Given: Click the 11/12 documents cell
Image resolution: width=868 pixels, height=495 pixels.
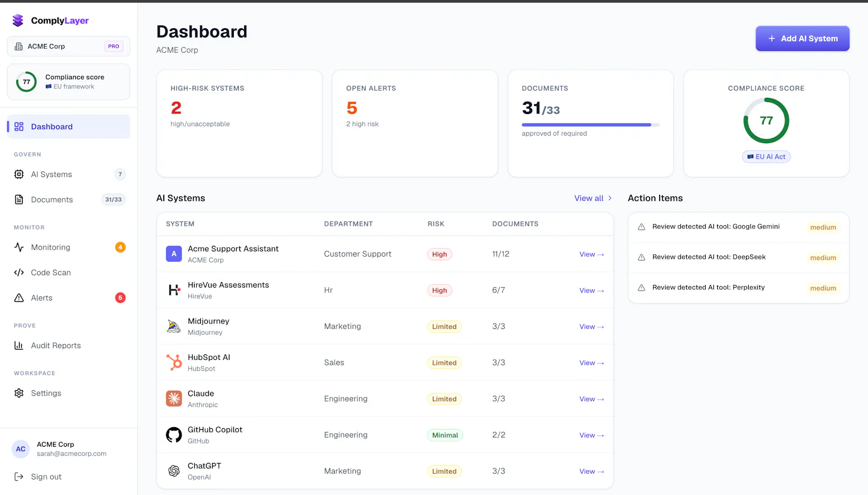Looking at the screenshot, I should point(501,254).
